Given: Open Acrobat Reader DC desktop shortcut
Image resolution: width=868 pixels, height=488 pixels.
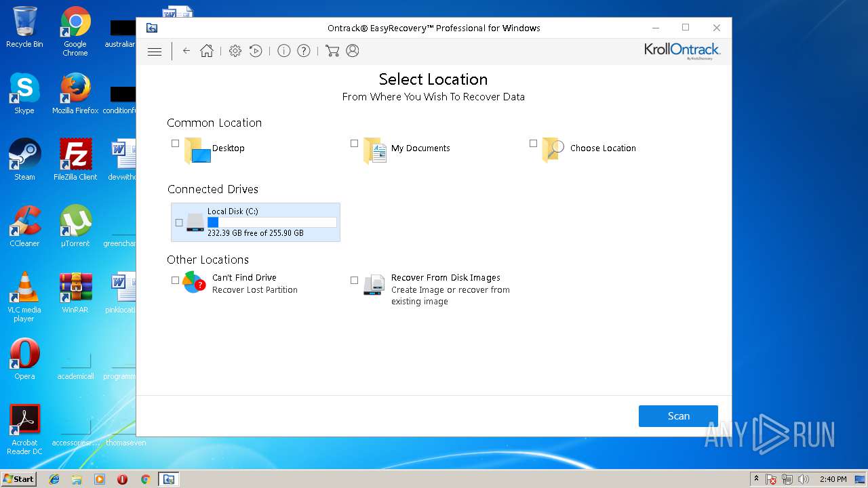Looking at the screenshot, I should point(24,430).
